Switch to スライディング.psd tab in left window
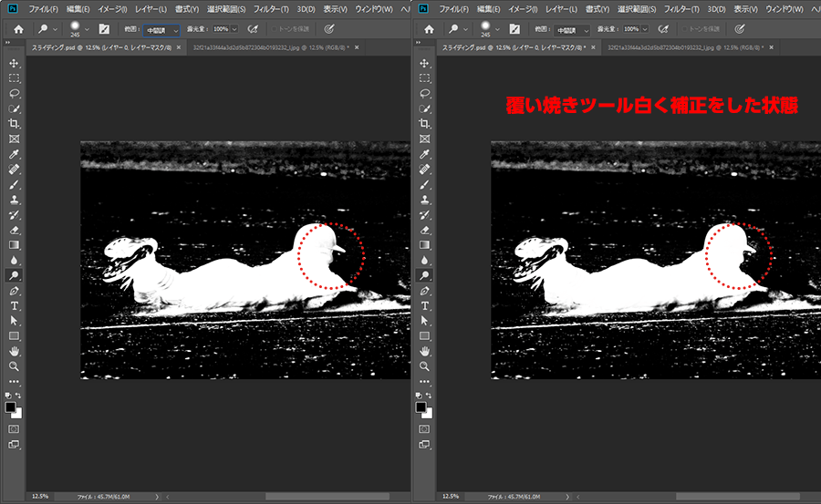The width and height of the screenshot is (821, 504). 101,47
